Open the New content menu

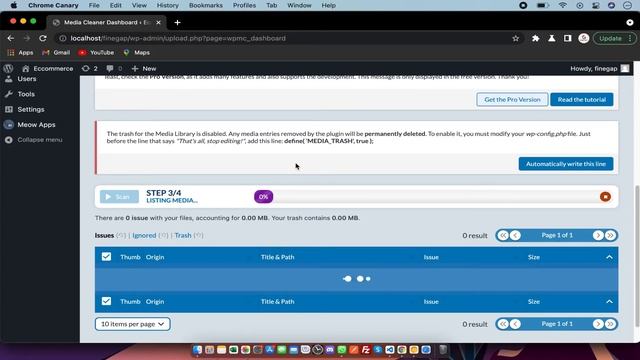point(144,68)
